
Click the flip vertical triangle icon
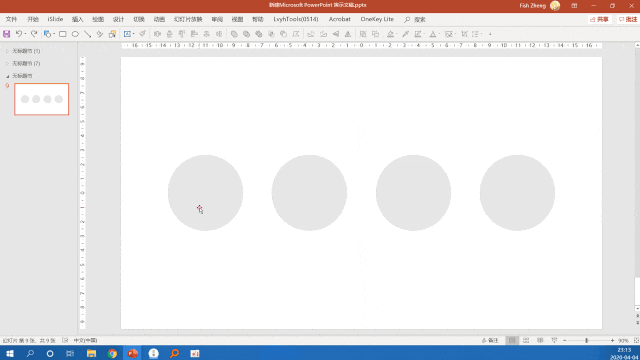pos(348,34)
